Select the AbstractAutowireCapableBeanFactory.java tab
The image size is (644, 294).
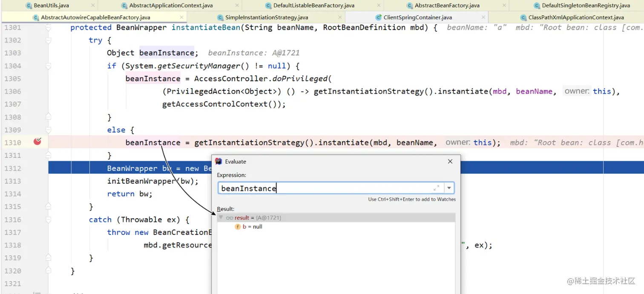[95, 17]
